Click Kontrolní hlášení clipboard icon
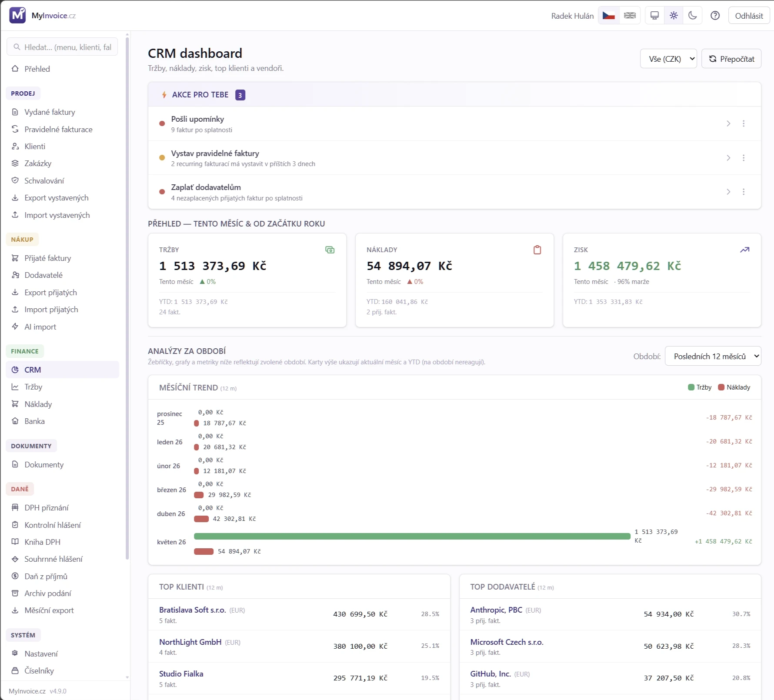Image resolution: width=774 pixels, height=700 pixels. pyautogui.click(x=15, y=525)
